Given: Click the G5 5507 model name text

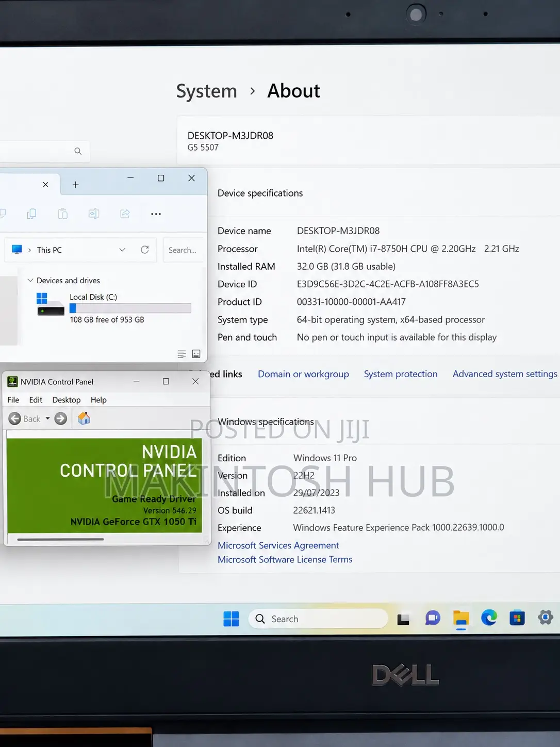Looking at the screenshot, I should pos(203,148).
